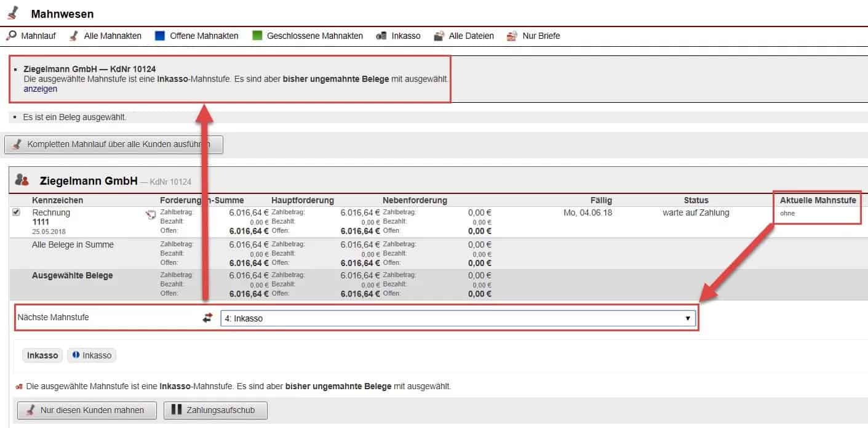
Task: Click the Zahlungsaufschub button
Action: point(215,410)
